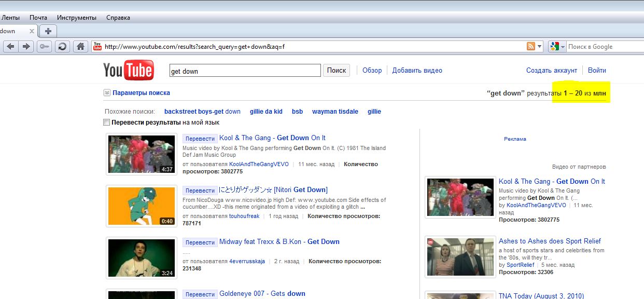The width and height of the screenshot is (644, 299).
Task: Open KoolAndTheGangVEVO link in partner videos
Action: tap(536, 206)
